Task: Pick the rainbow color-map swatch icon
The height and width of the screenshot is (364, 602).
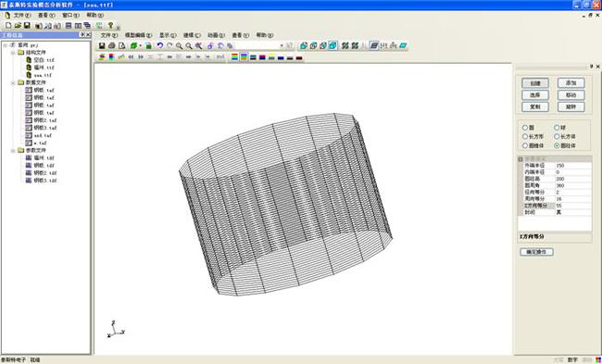Action: [x=234, y=56]
